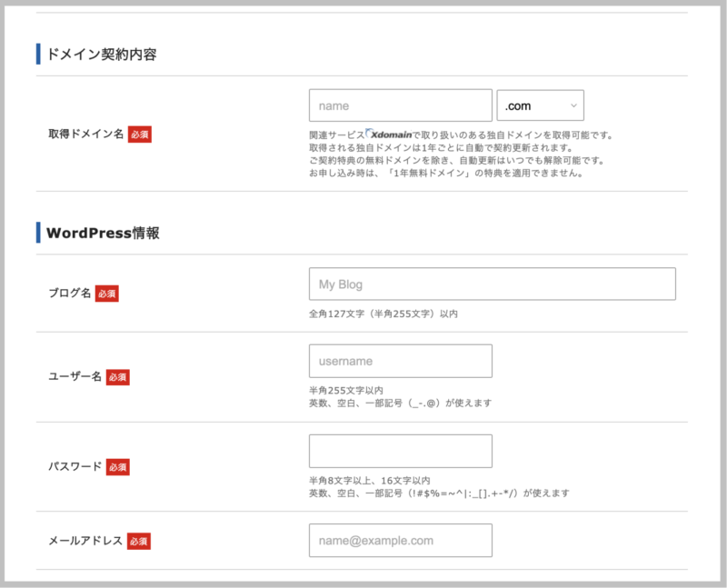Focus the empty password field

click(x=400, y=451)
